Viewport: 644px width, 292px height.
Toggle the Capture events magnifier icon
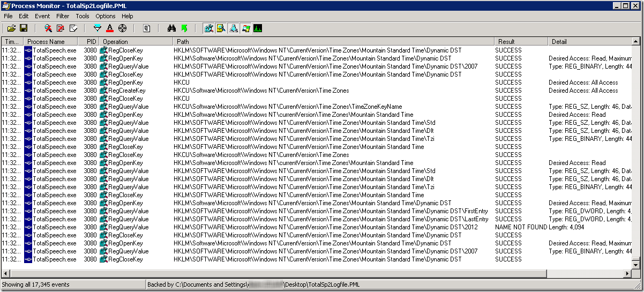click(x=48, y=28)
